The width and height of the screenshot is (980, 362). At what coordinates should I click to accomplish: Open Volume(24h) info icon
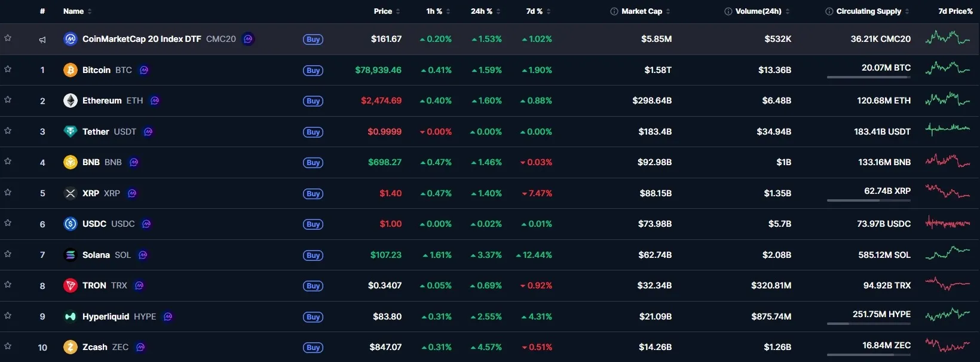(x=728, y=11)
